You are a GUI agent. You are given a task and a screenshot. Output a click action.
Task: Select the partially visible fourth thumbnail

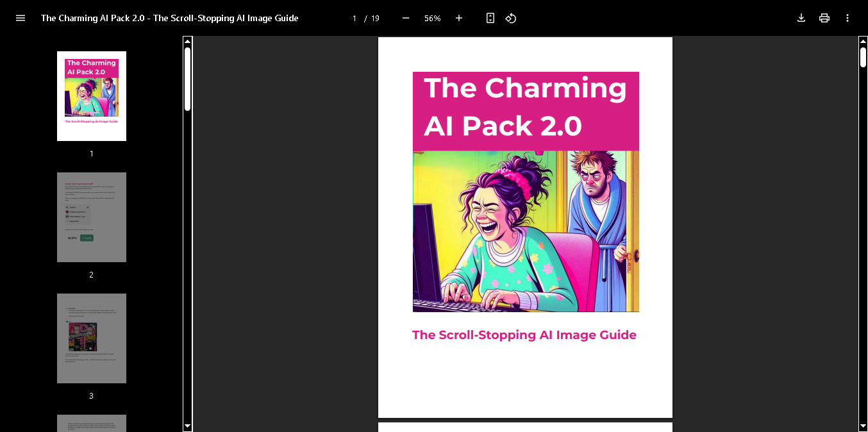pyautogui.click(x=92, y=423)
